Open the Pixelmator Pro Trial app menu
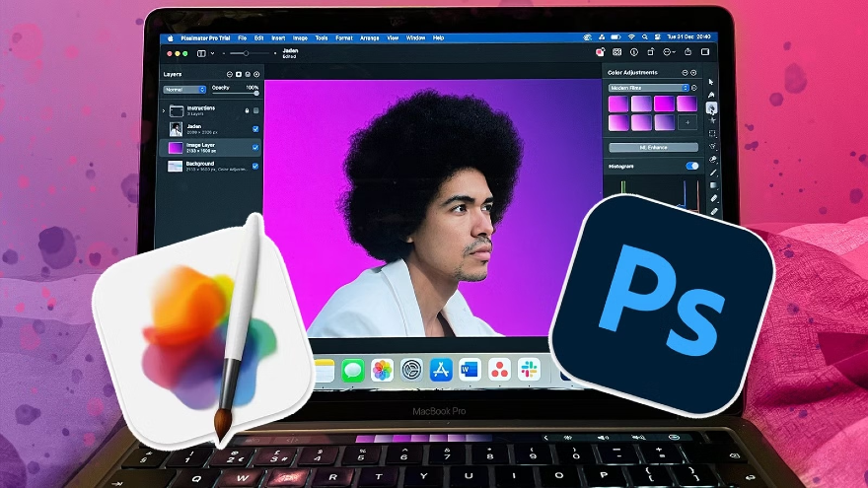This screenshot has height=488, width=868. pos(205,38)
